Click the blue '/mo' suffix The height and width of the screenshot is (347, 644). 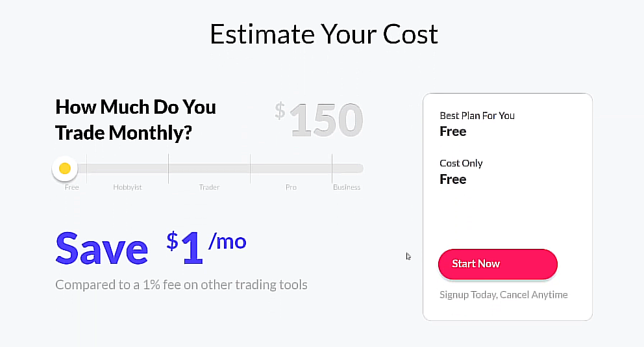tap(227, 242)
